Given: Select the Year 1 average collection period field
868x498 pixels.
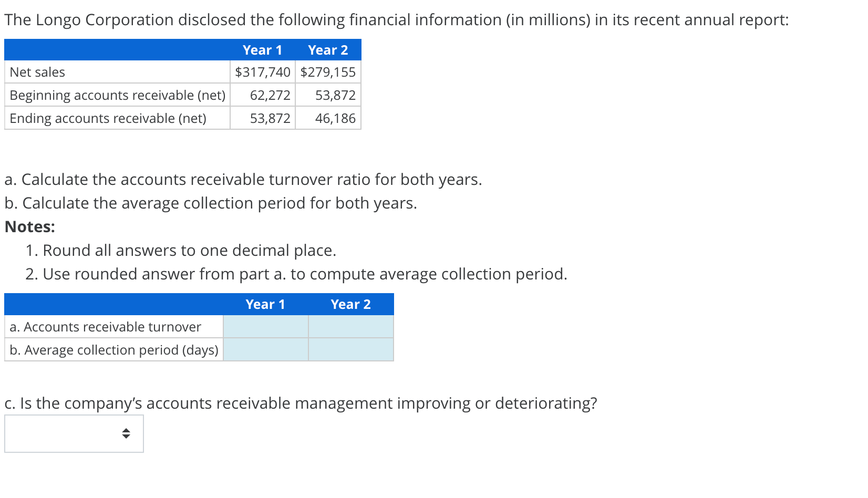Looking at the screenshot, I should pyautogui.click(x=265, y=349).
